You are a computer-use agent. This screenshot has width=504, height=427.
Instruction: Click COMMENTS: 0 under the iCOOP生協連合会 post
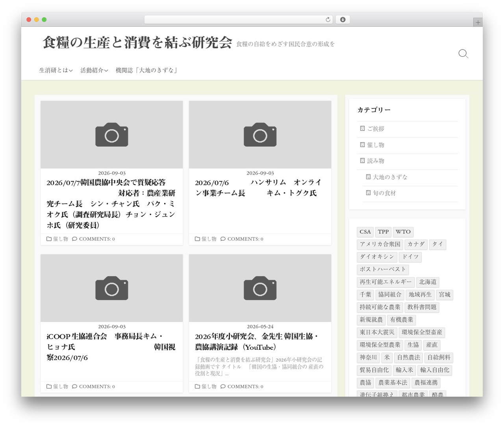[x=97, y=386]
